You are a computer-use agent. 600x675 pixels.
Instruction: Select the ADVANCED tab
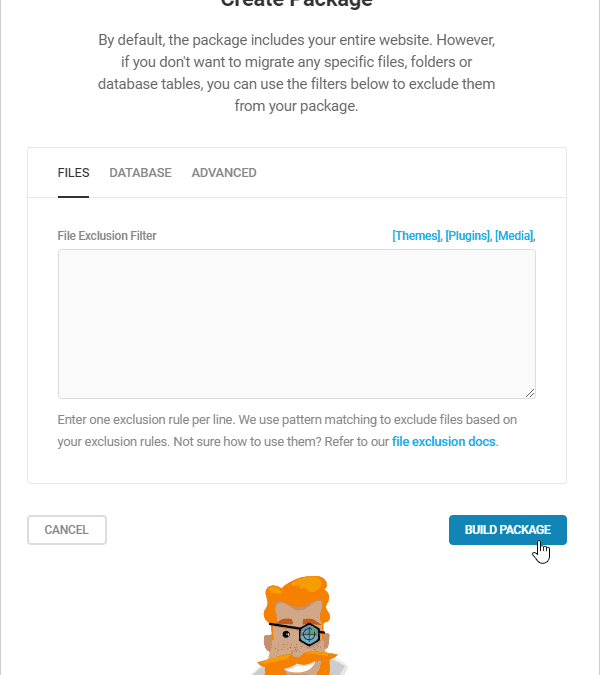click(224, 173)
